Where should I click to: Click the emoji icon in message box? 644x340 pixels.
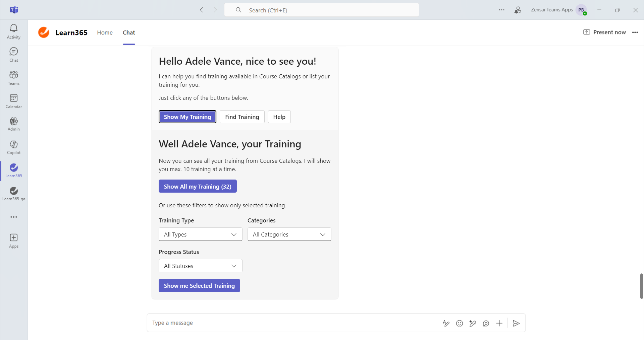click(x=459, y=323)
